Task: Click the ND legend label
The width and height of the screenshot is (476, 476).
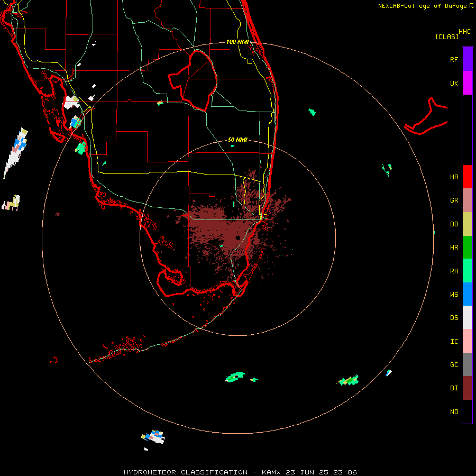Action: coord(454,412)
